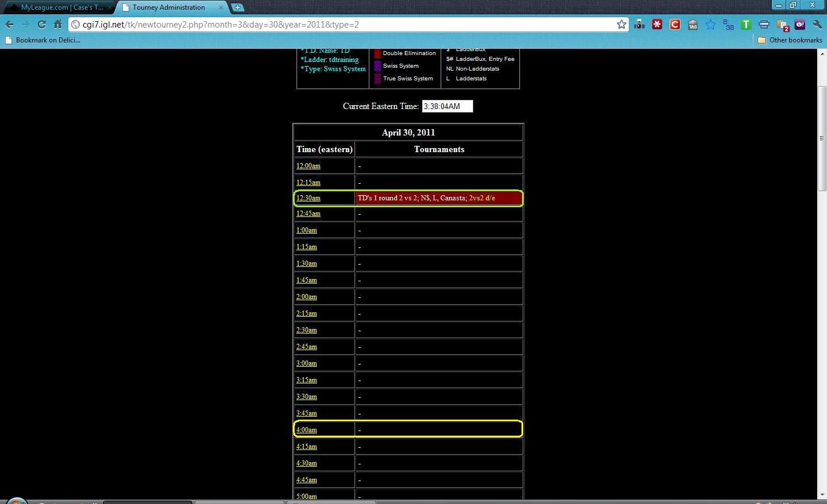Click the Bookmark on Delicious bookmarklet

click(x=43, y=40)
